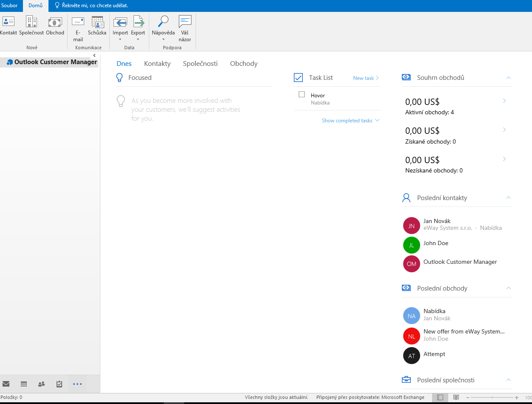
Task: Select the Domů ribbon tab
Action: tap(35, 6)
